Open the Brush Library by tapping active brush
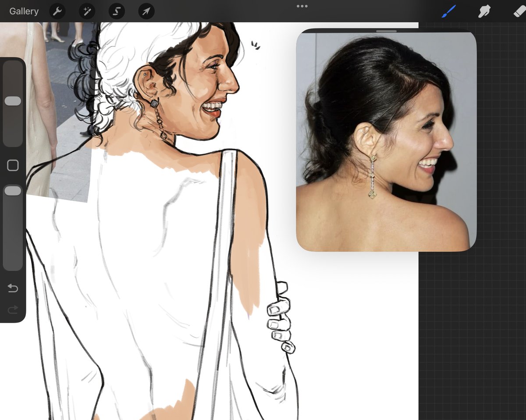This screenshot has width=526, height=420. [448, 11]
